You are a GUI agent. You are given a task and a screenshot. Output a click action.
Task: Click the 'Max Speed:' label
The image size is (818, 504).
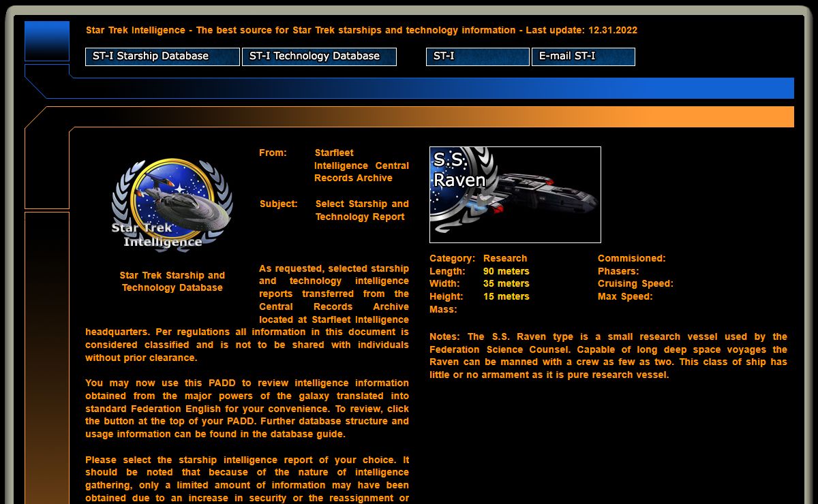click(x=625, y=297)
